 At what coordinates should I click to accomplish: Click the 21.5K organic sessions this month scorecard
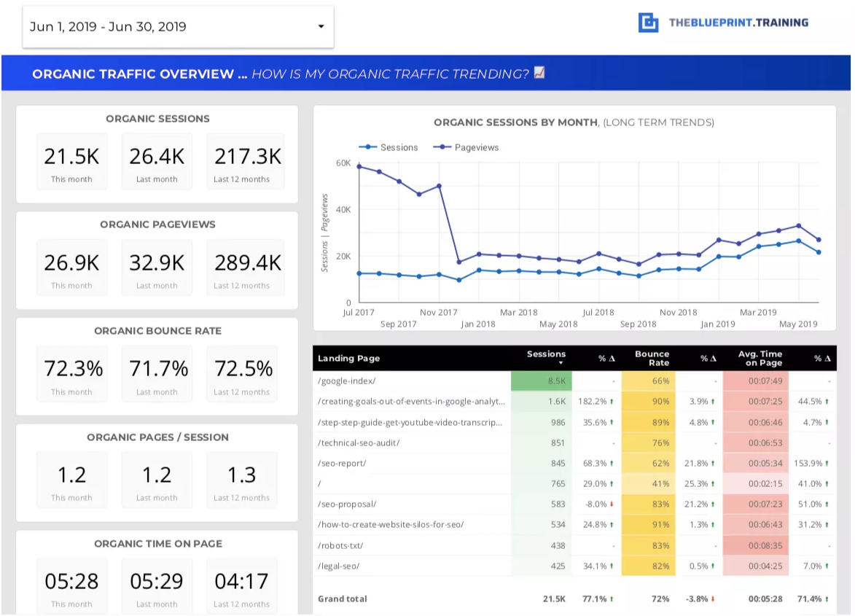click(71, 162)
